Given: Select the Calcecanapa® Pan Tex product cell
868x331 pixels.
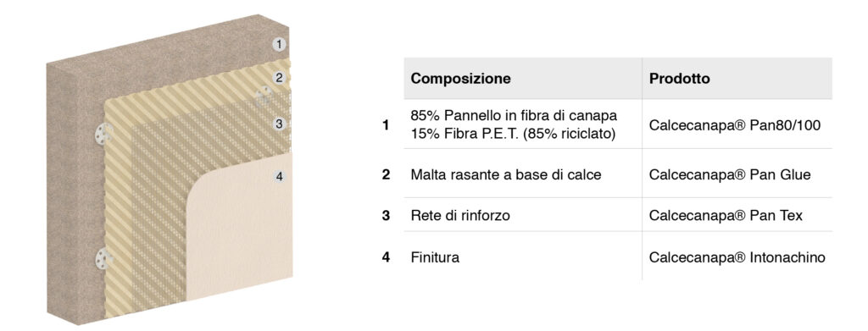Looking at the screenshot, I should [x=737, y=214].
